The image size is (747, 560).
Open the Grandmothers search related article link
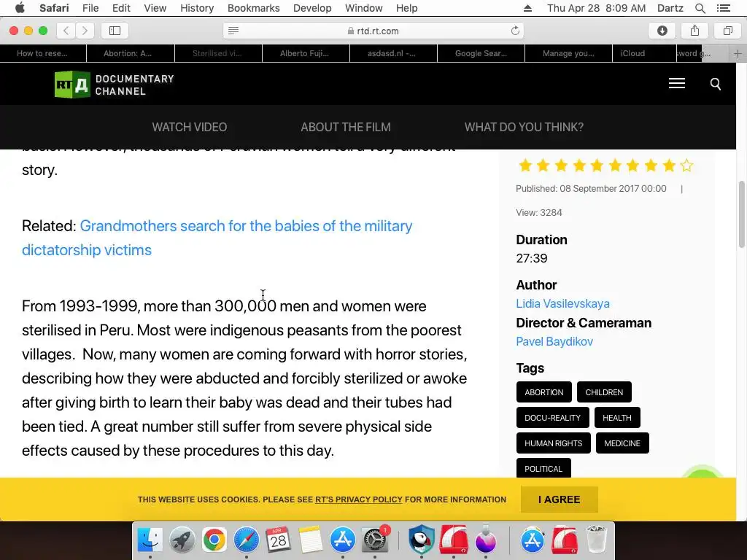tap(217, 238)
